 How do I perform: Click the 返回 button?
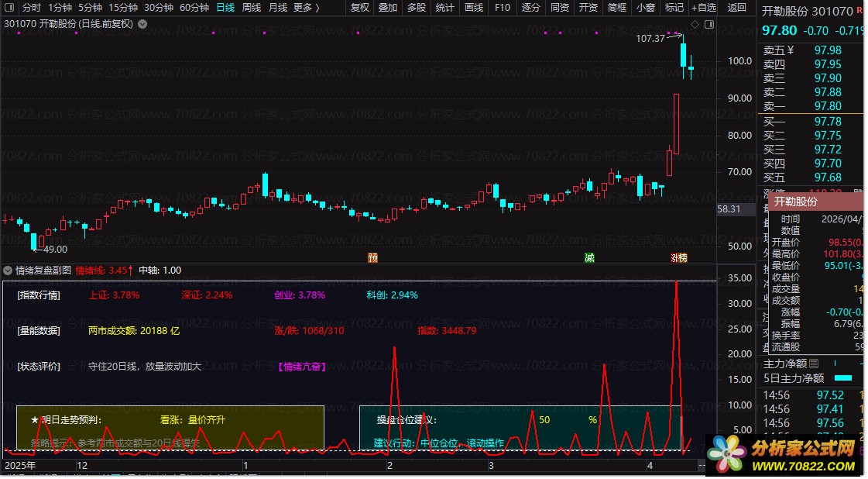tap(737, 8)
